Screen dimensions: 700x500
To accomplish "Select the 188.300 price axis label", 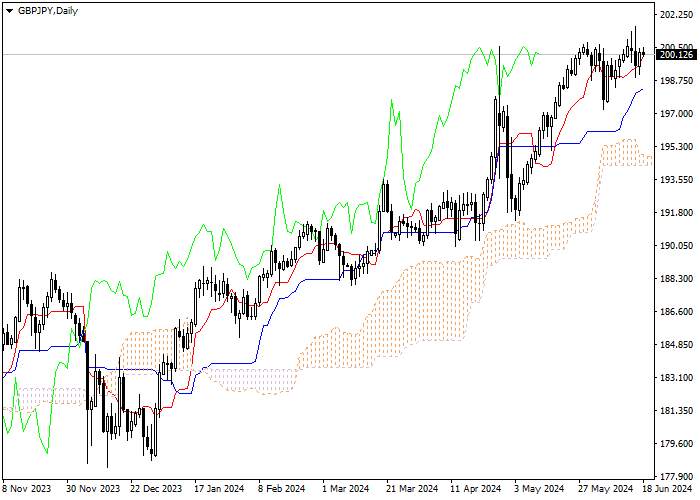I will coord(676,279).
